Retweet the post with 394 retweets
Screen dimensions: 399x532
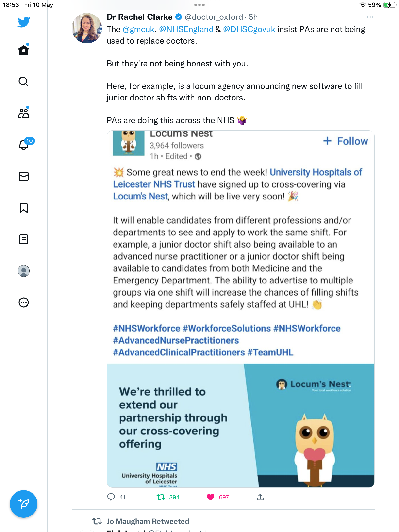(x=161, y=497)
